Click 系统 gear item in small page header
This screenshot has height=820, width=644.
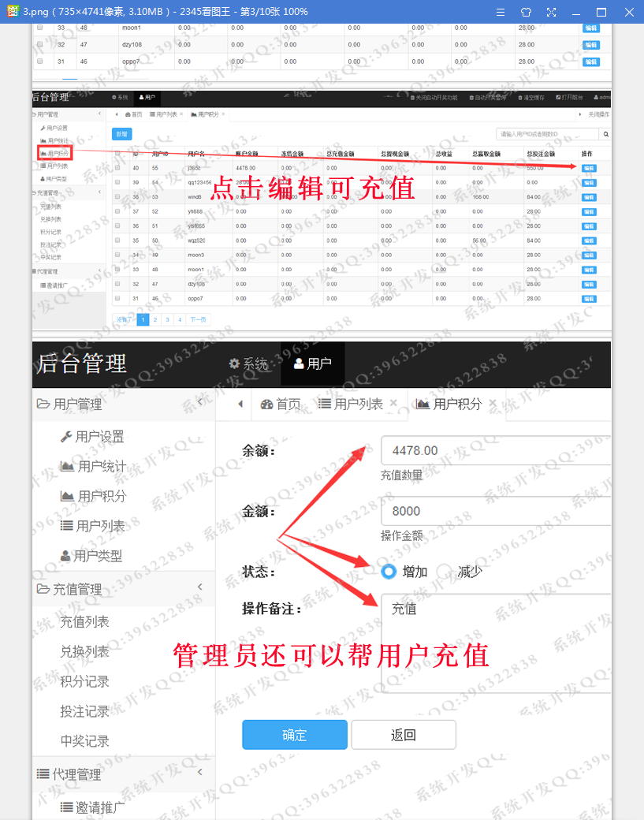click(x=121, y=98)
